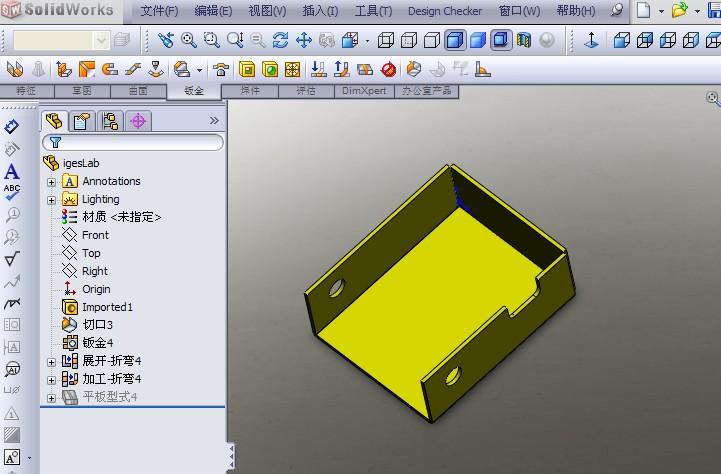Open the 工具(T) menu
The height and width of the screenshot is (474, 721).
coord(373,11)
